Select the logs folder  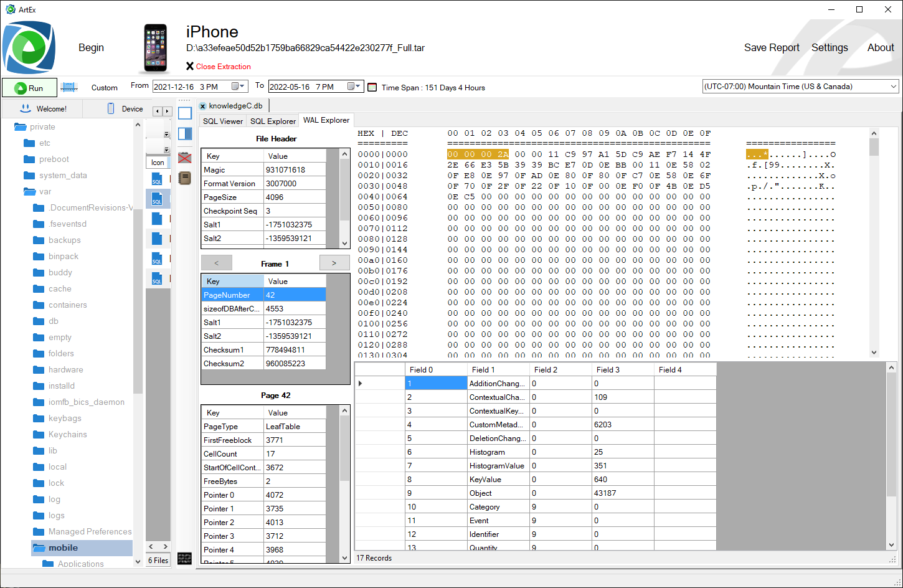tap(57, 516)
